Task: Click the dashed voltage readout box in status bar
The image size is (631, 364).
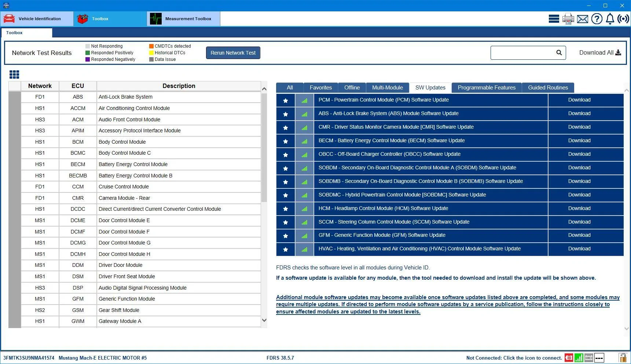Action: [x=599, y=358]
